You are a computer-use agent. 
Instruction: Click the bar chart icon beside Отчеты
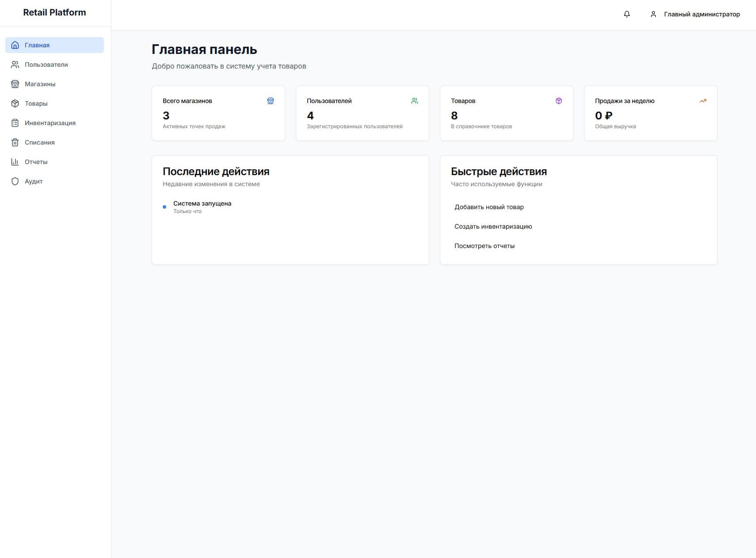[x=15, y=162]
